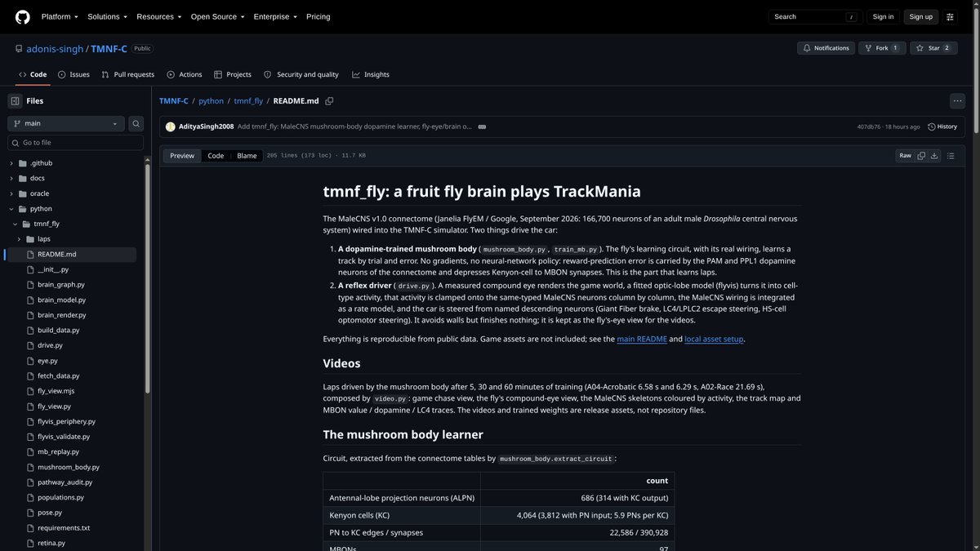Focus the Go to file input
This screenshot has width=980, height=551.
click(75, 142)
